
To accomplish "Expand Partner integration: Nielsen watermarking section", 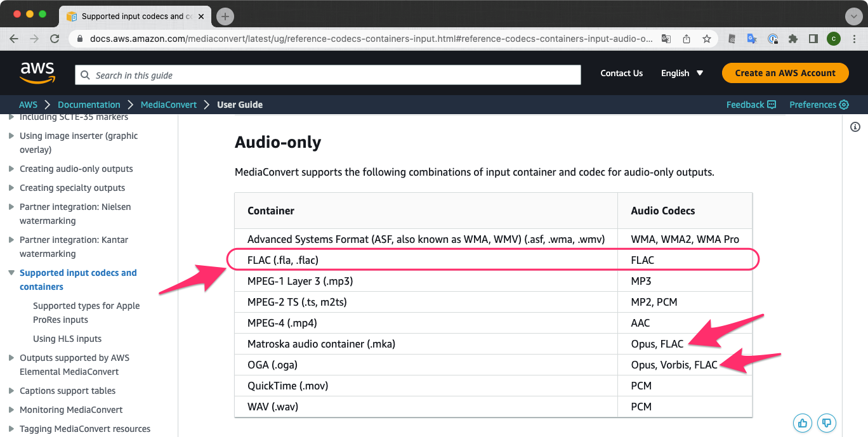I will click(x=11, y=207).
